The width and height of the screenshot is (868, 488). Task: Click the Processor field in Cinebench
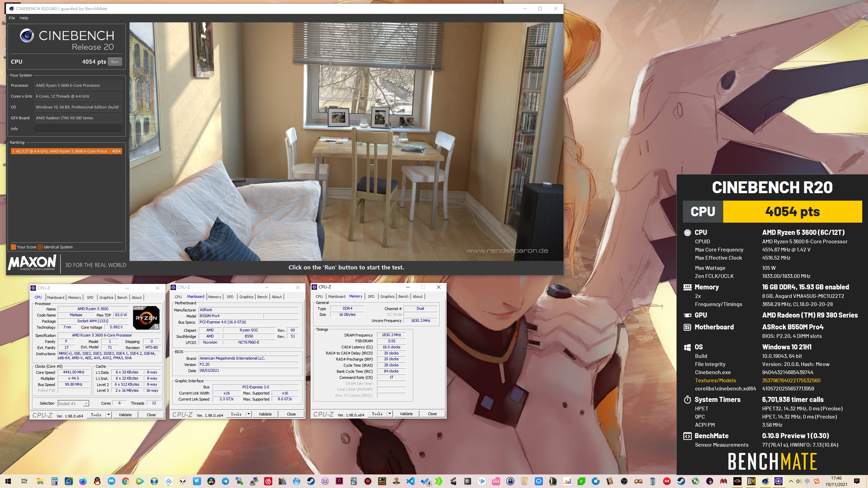coord(78,85)
